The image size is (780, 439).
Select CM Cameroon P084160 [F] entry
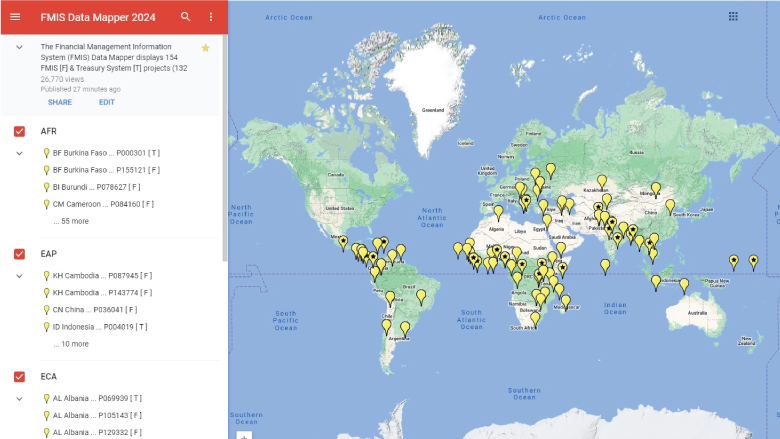coord(98,204)
